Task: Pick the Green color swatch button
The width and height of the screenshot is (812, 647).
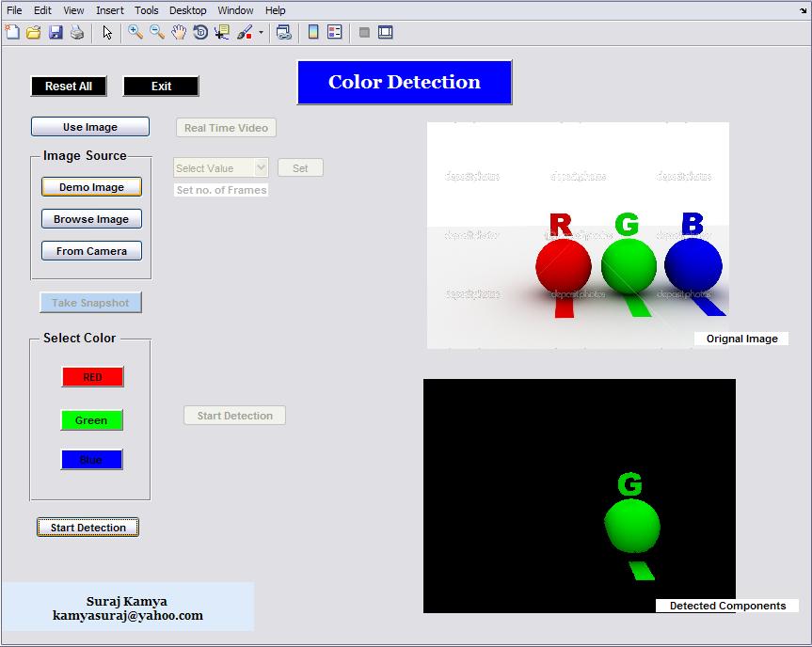Action: (x=91, y=419)
